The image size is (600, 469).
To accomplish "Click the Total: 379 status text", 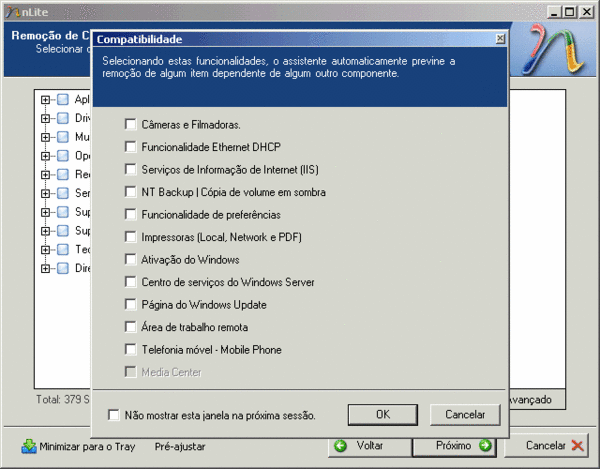I will (63, 399).
